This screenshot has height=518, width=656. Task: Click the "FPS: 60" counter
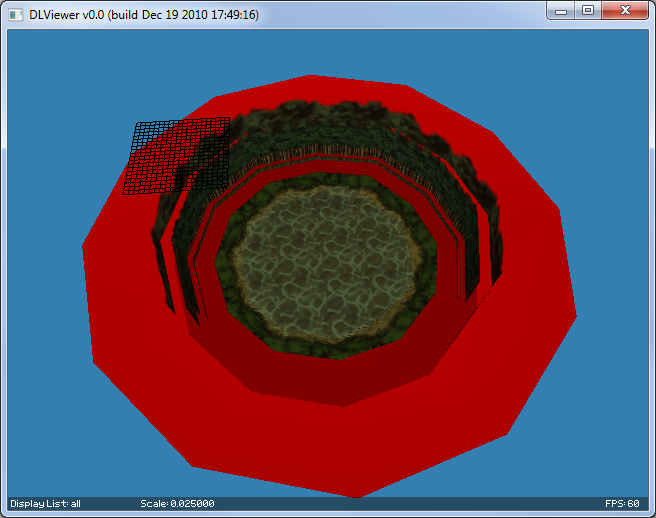[x=622, y=503]
